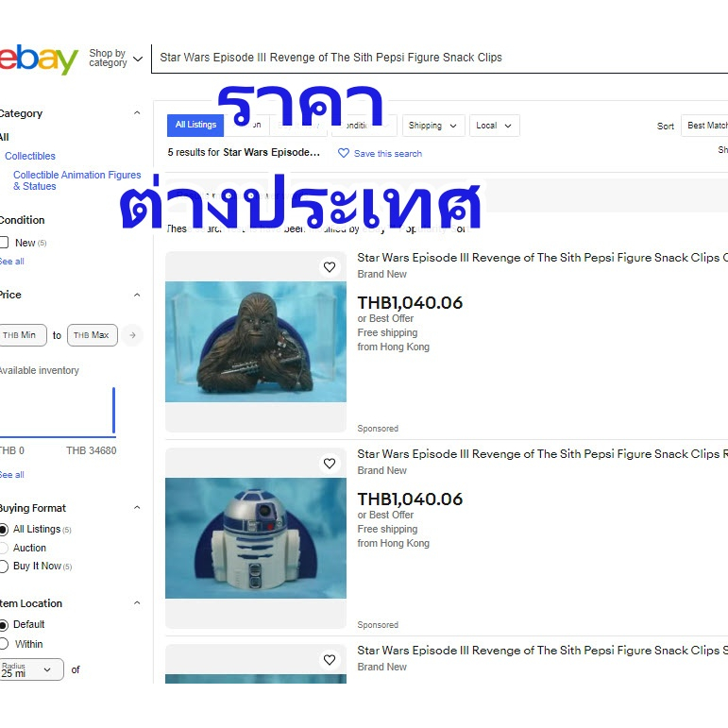Check the New condition checkbox
Screen dimensions: 728x728
[x=4, y=243]
